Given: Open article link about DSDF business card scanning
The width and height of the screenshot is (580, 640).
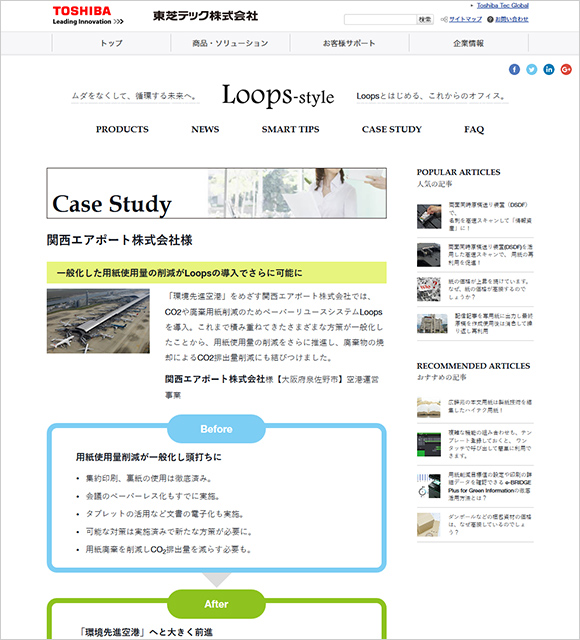Looking at the screenshot, I should pos(490,216).
